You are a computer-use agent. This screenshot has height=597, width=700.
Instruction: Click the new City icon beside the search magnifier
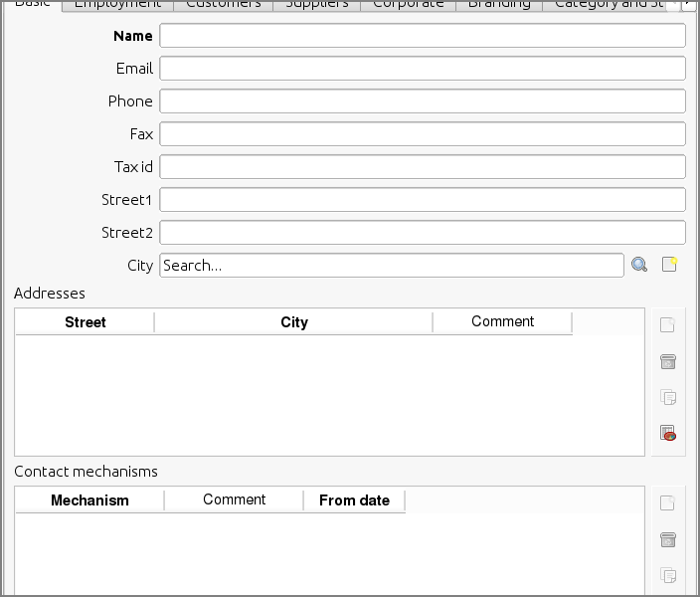[x=669, y=264]
